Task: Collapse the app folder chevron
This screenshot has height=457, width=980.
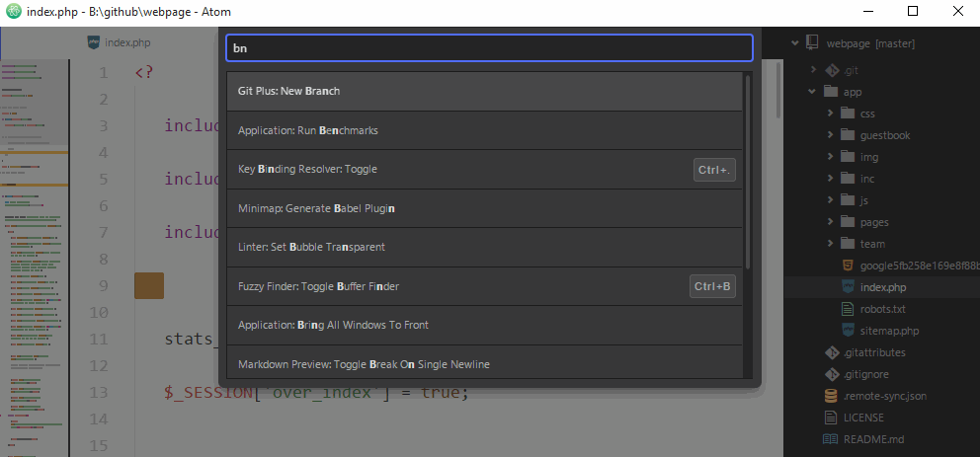Action: 812,92
